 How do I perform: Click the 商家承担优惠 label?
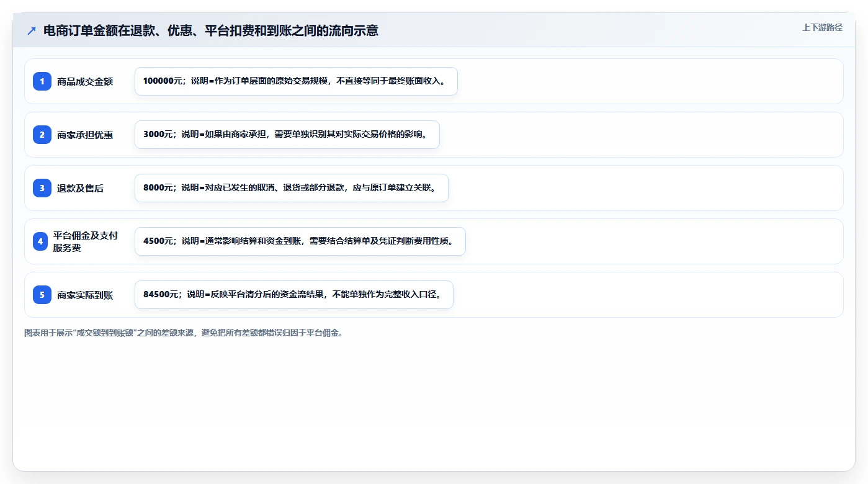[85, 135]
